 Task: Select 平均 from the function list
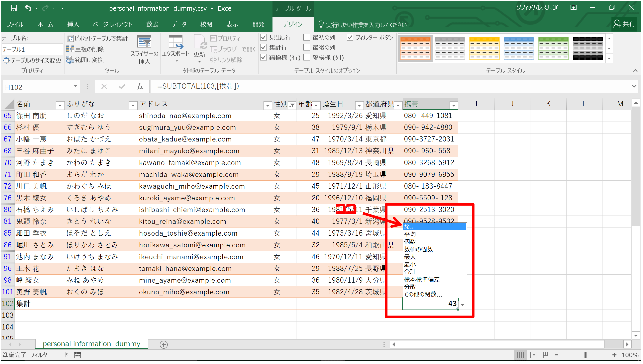[410, 234]
